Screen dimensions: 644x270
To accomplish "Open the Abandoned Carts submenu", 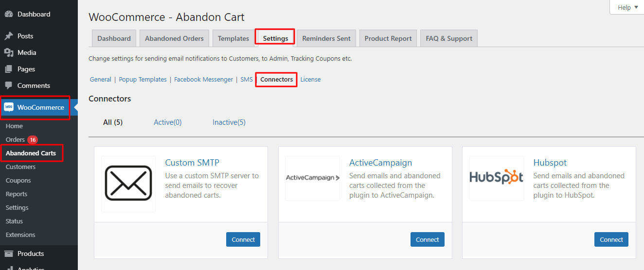I will click(x=31, y=153).
